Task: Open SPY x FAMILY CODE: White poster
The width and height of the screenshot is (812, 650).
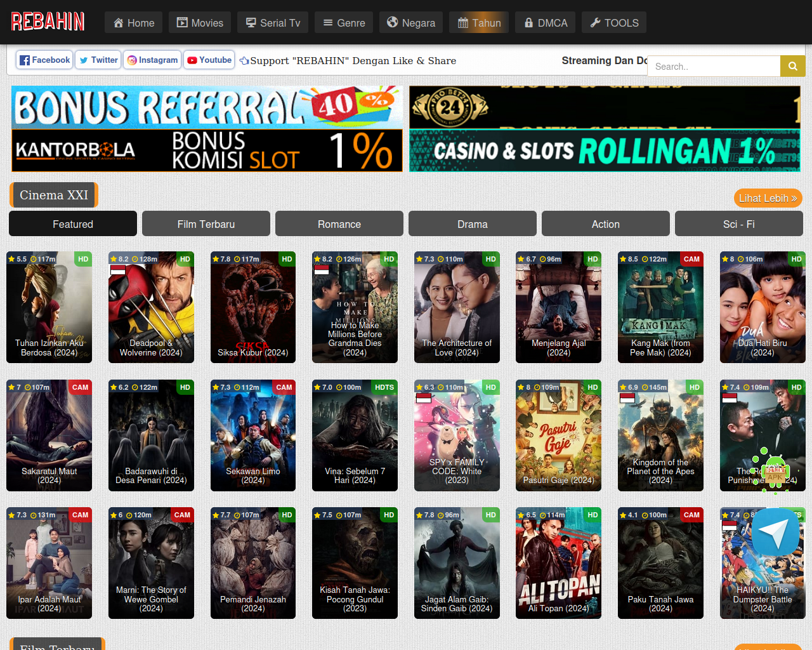Action: (457, 435)
